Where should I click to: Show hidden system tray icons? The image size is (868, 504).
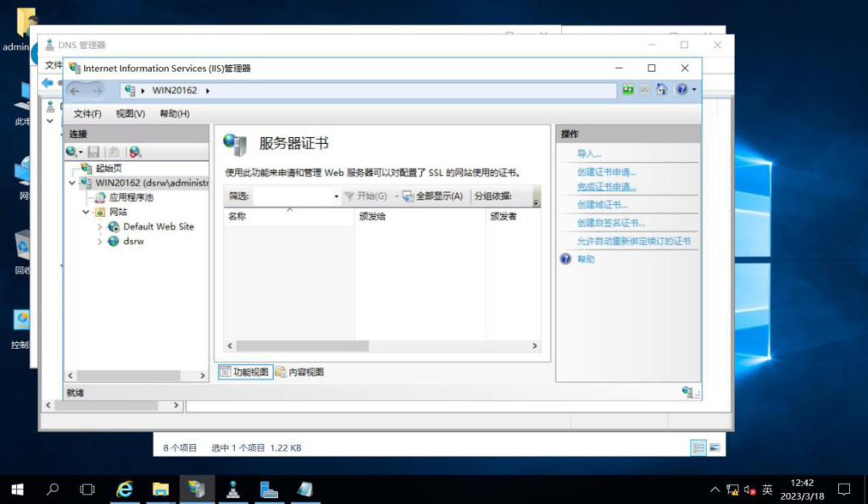click(715, 490)
